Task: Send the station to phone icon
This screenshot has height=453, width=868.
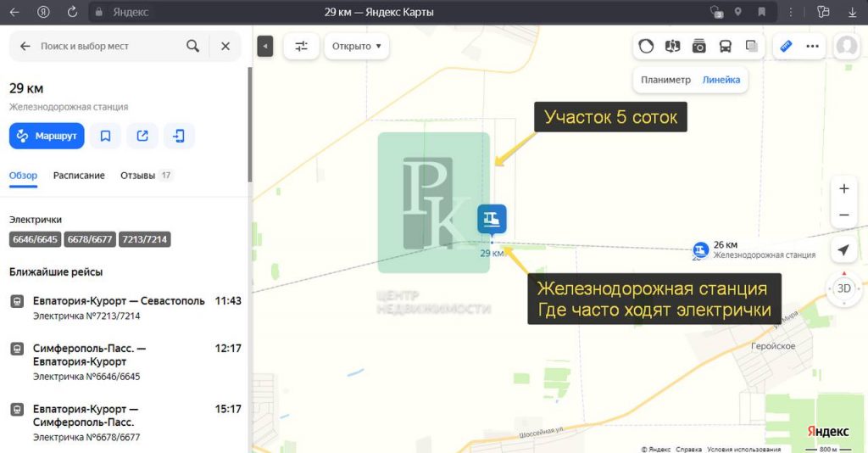Action: (179, 136)
